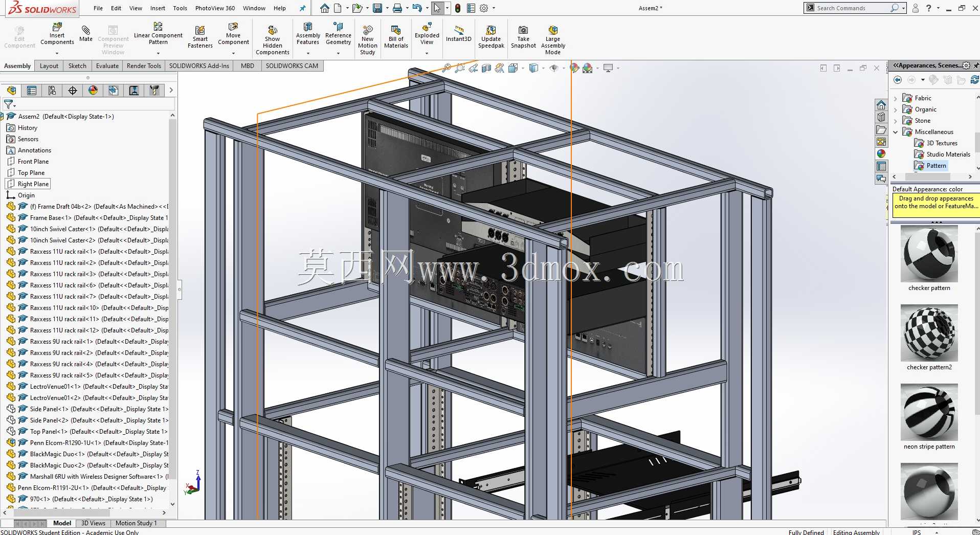Select the Mate tool
The height and width of the screenshot is (535, 980).
coord(86,34)
